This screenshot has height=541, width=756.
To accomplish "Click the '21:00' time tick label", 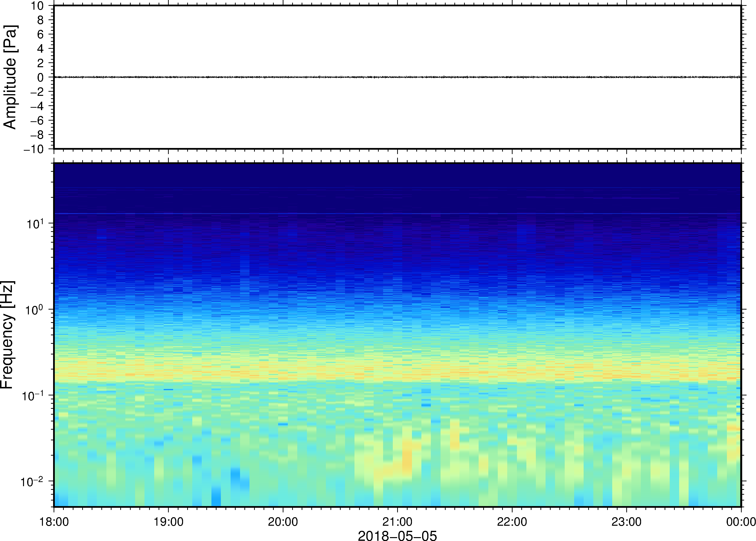I will point(397,522).
